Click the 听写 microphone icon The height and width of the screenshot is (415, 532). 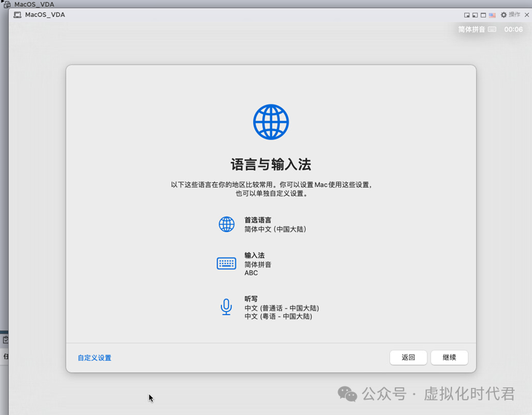[226, 307]
